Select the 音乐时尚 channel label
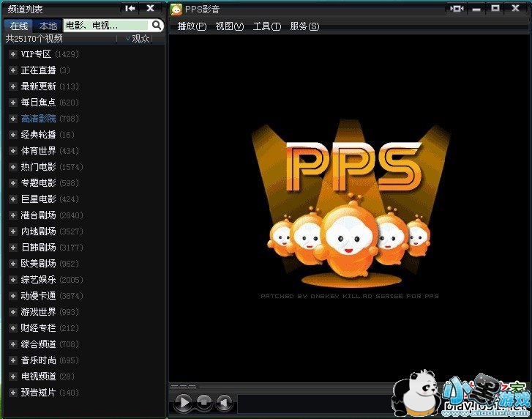Screen dimensions: 532x419 click(38, 360)
